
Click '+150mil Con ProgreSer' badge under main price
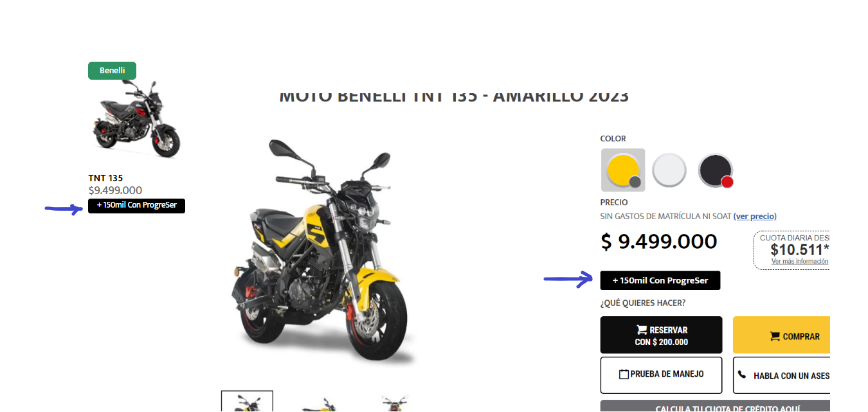pyautogui.click(x=660, y=280)
